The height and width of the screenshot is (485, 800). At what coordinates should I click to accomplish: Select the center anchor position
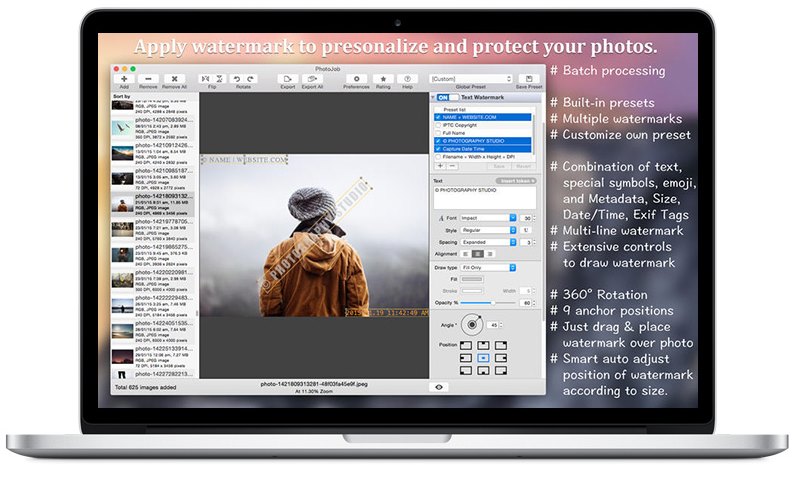point(483,358)
